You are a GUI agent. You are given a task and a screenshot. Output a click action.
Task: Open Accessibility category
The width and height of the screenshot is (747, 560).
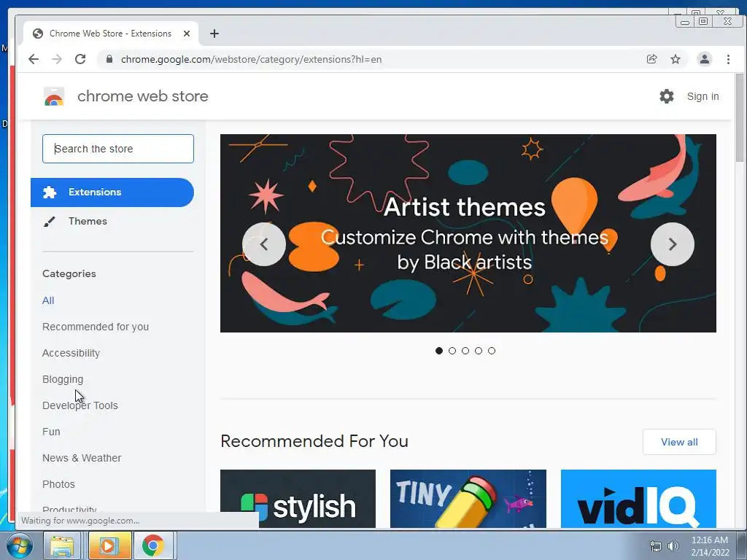coord(71,353)
